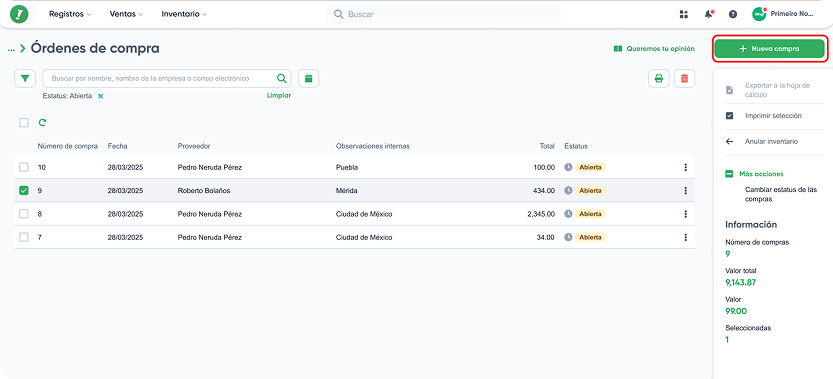Click Exportar a la hoja de cálculo
Viewport: 833px width, 379px height.
[777, 90]
